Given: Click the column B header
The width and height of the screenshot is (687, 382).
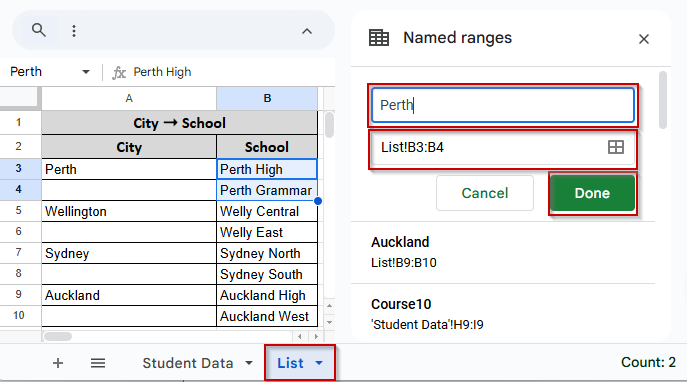Looking at the screenshot, I should coord(267,98).
